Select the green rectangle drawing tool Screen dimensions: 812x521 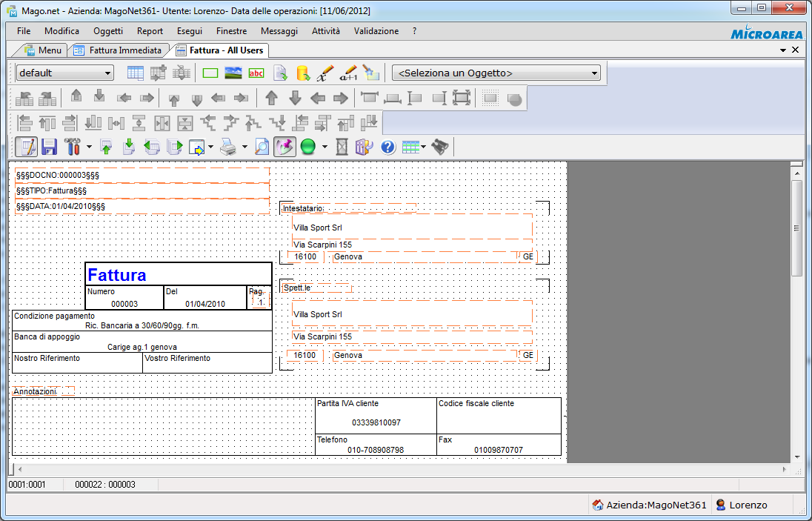(x=210, y=73)
